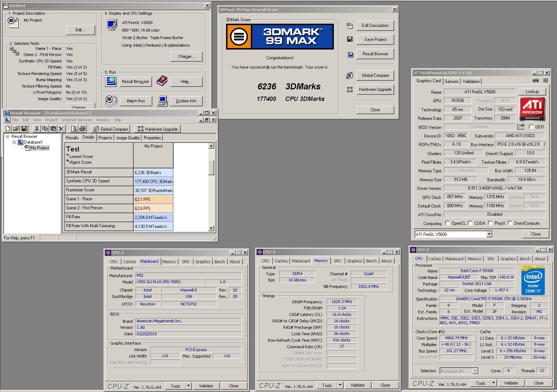
Task: Click the Copy icon in Result Browser toolbar
Action: (45, 129)
